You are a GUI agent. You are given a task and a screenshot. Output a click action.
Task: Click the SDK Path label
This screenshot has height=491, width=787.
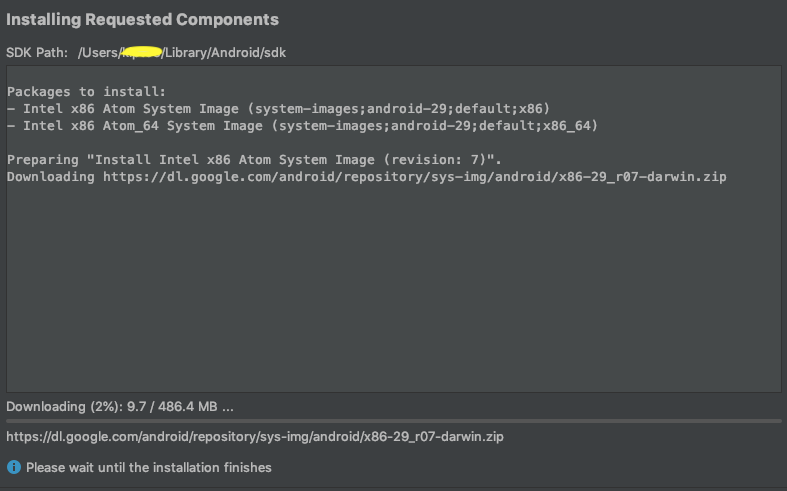[39, 52]
